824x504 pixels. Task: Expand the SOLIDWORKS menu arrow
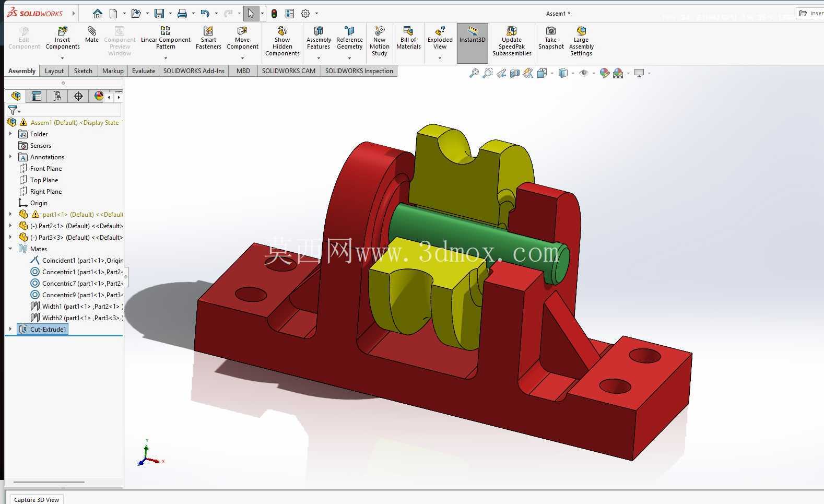point(74,14)
